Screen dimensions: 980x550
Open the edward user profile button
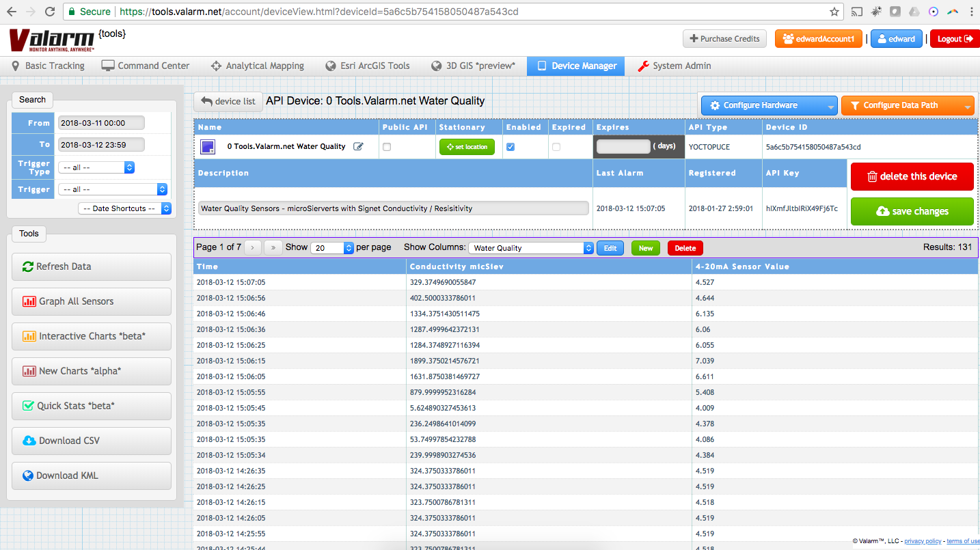[x=897, y=39]
